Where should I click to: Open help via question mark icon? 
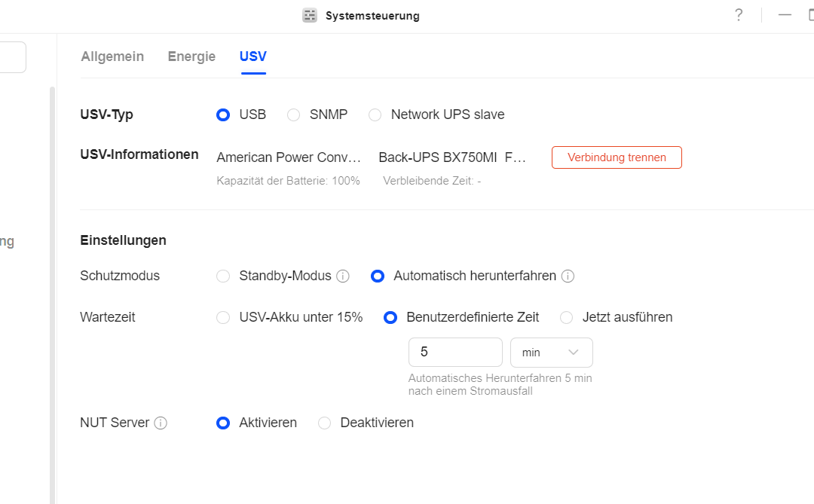pos(739,15)
